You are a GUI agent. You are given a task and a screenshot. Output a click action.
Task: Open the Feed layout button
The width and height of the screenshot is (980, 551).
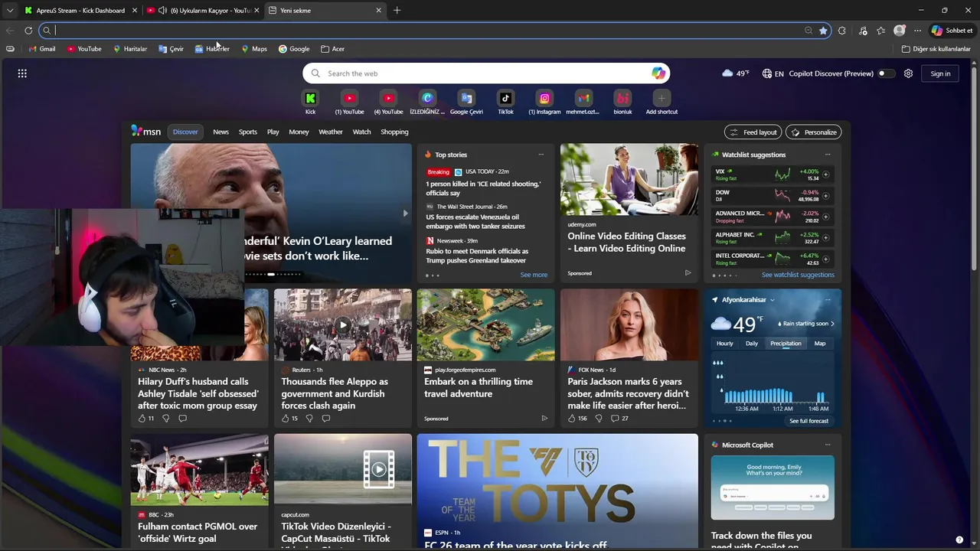tap(753, 132)
